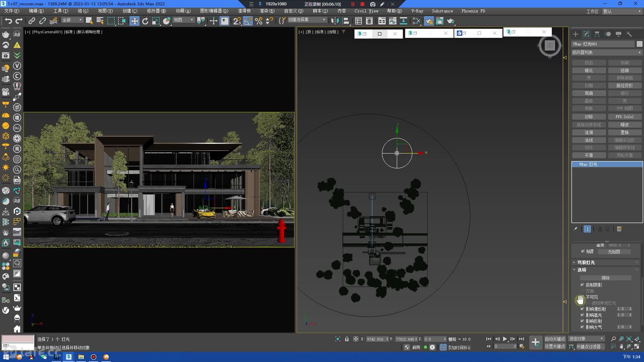Click the 无贴图 map button
Screen dimensions: 644x362
614,252
